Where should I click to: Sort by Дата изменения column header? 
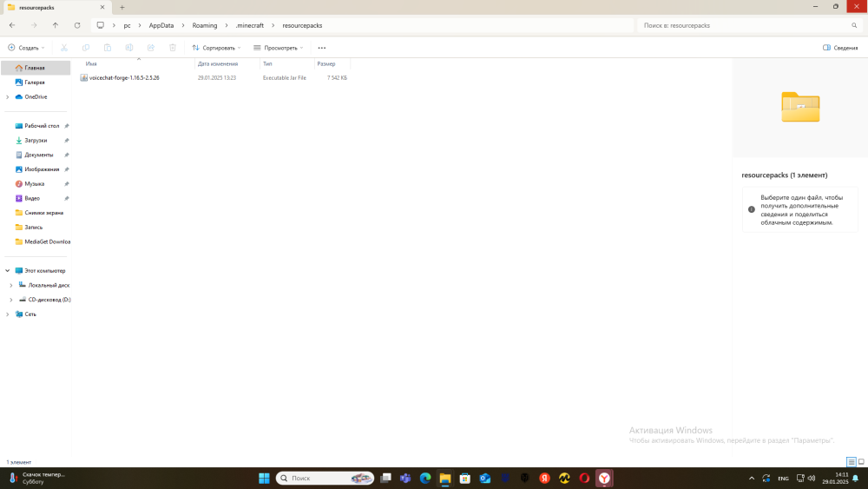pyautogui.click(x=227, y=63)
